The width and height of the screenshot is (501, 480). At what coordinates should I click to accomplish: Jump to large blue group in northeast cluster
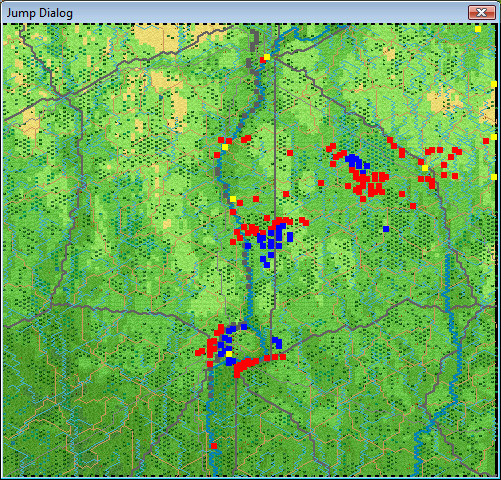354,161
